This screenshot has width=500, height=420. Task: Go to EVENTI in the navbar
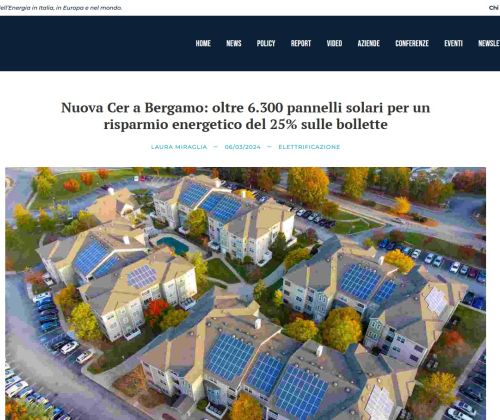453,43
